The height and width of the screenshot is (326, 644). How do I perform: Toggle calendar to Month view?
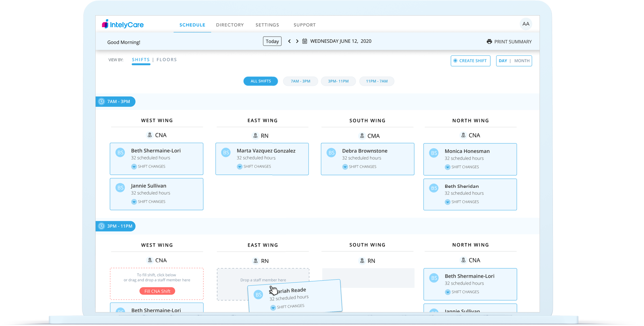[522, 61]
